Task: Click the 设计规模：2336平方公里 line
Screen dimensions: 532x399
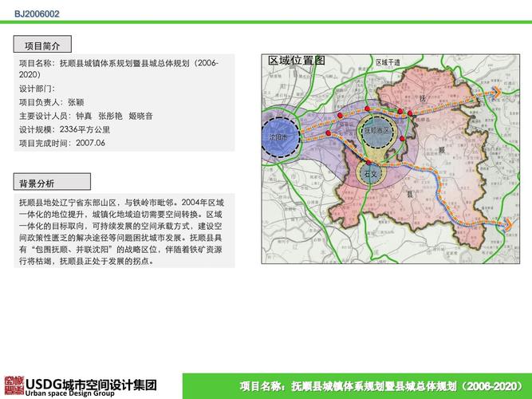Action: 65,129
